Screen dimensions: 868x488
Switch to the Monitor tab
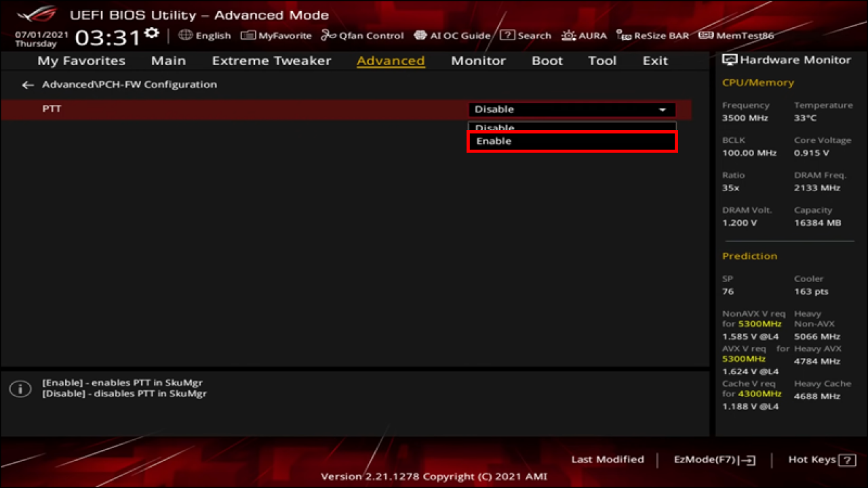tap(478, 60)
